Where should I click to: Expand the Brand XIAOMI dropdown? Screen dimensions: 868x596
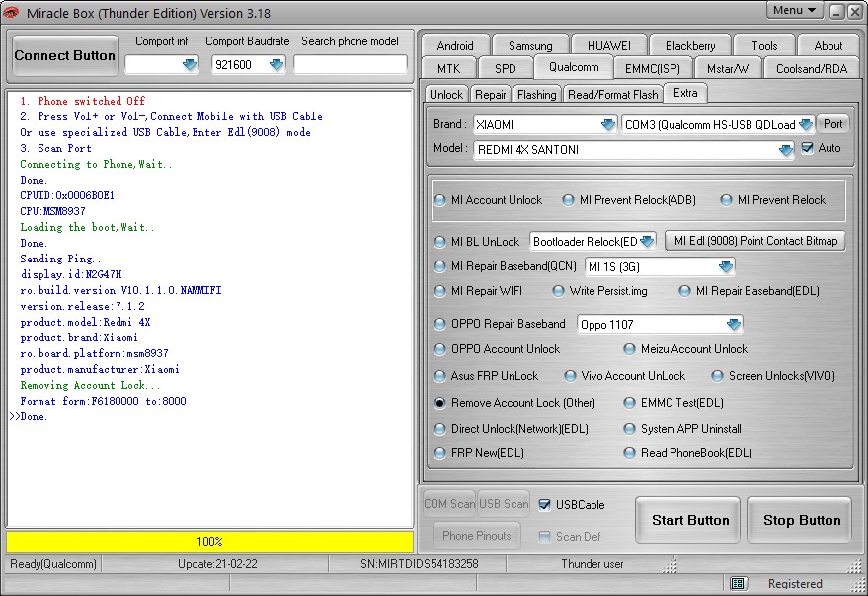pos(607,125)
